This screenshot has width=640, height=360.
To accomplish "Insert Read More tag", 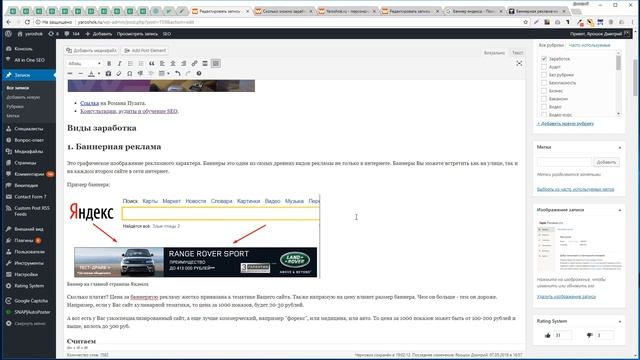I will (x=205, y=63).
